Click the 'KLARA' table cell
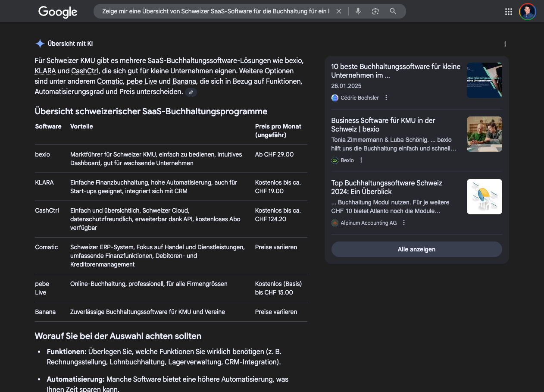 (x=44, y=182)
